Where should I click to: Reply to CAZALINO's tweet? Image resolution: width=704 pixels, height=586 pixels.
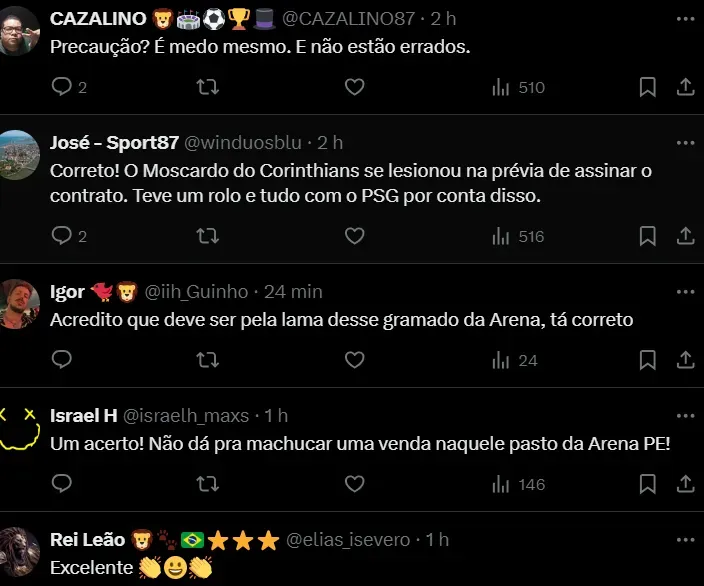(62, 87)
